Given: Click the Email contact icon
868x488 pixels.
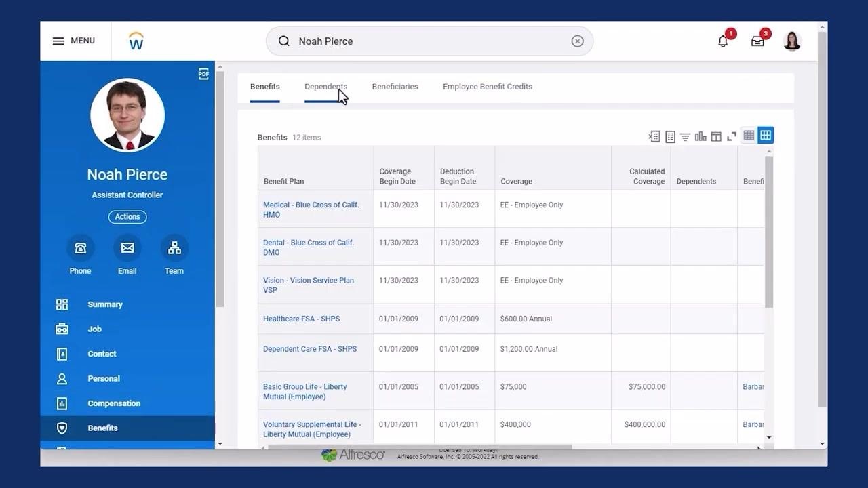Looking at the screenshot, I should (127, 248).
